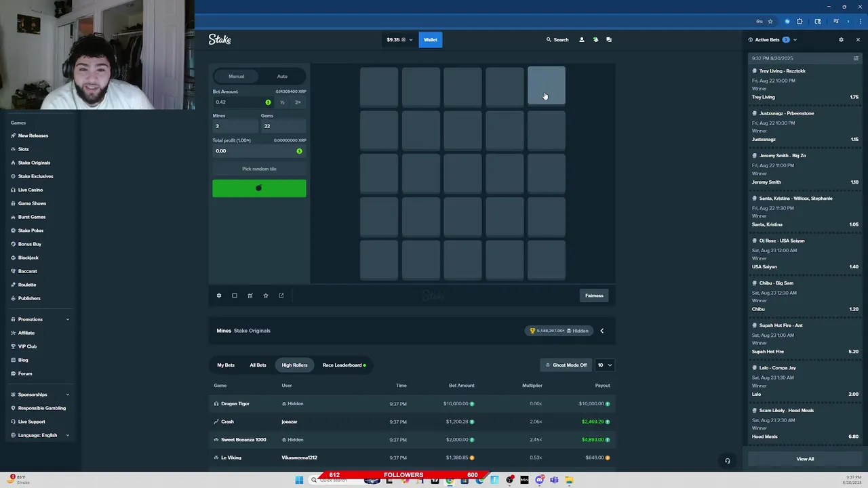Open live stats chart icon
The height and width of the screenshot is (488, 868).
tap(250, 296)
